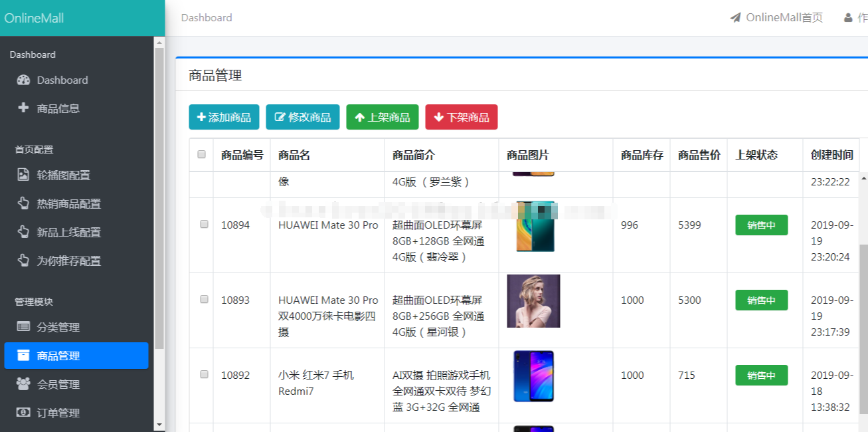Open the OnlineMall首页 link in top bar
This screenshot has width=868, height=432.
(776, 18)
